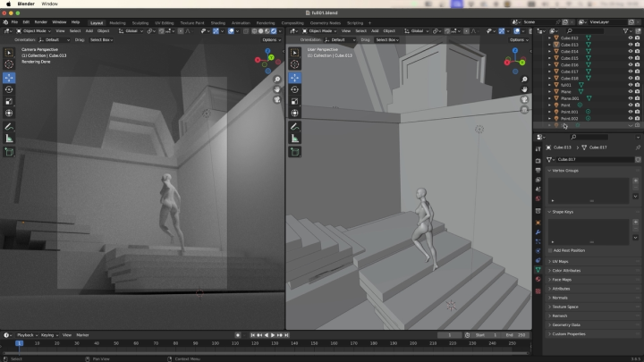The height and width of the screenshot is (362, 644).
Task: Choose the Measure tool in left viewport
Action: (x=9, y=139)
